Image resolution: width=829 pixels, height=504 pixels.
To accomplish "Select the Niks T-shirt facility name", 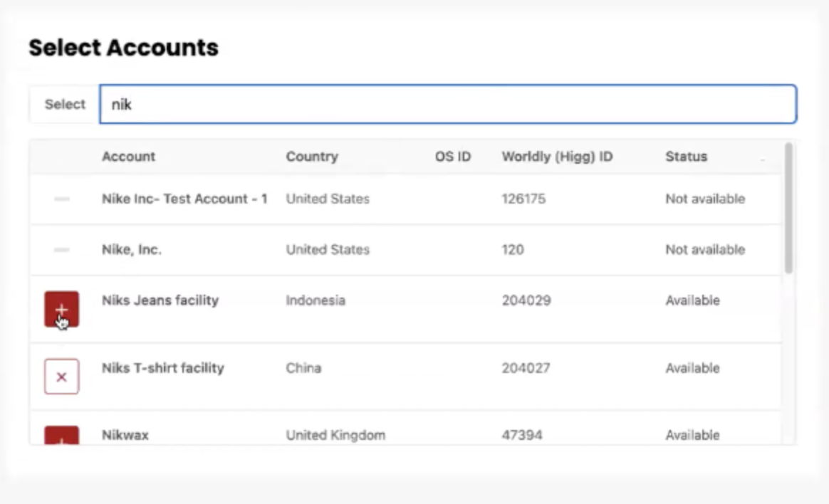I will tap(163, 368).
